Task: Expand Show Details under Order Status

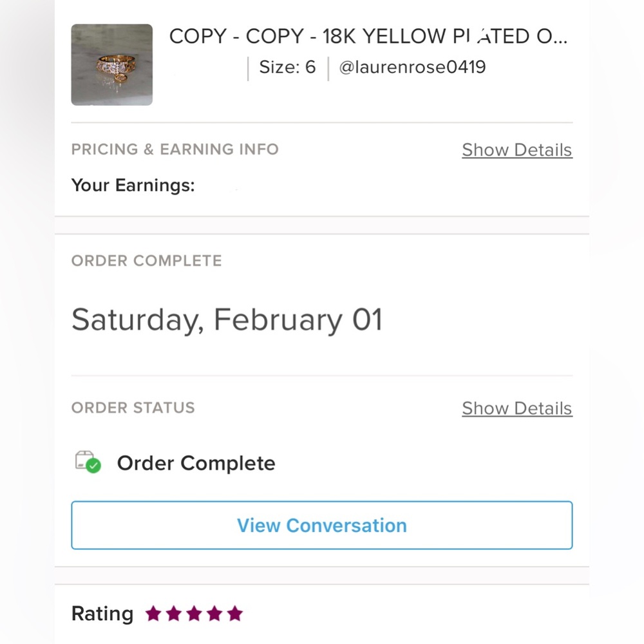Action: pos(517,408)
